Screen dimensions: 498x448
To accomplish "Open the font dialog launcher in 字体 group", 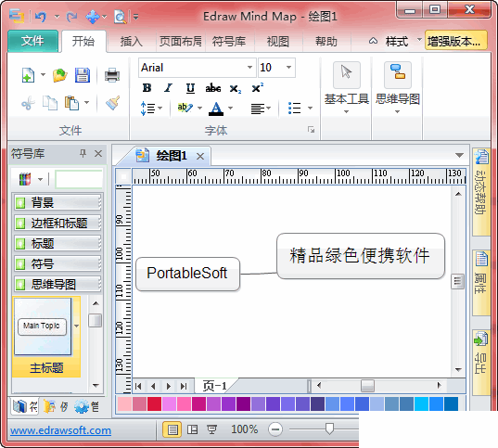I will [x=311, y=129].
